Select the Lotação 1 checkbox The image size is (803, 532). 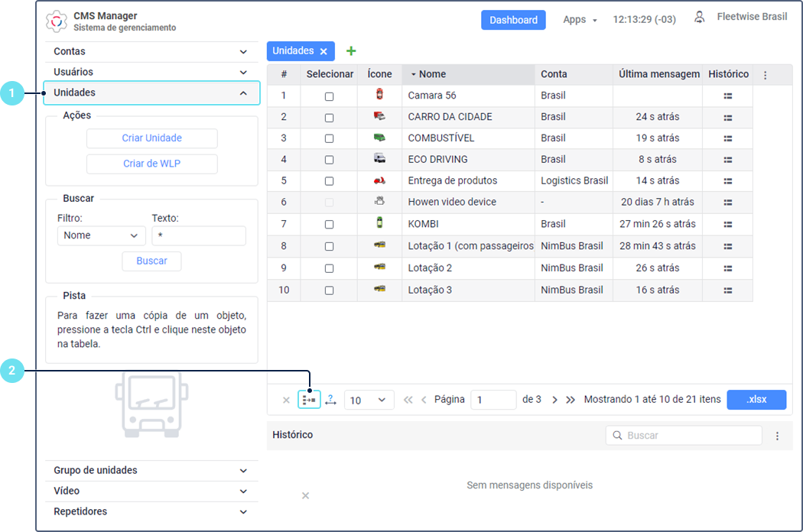click(x=330, y=246)
